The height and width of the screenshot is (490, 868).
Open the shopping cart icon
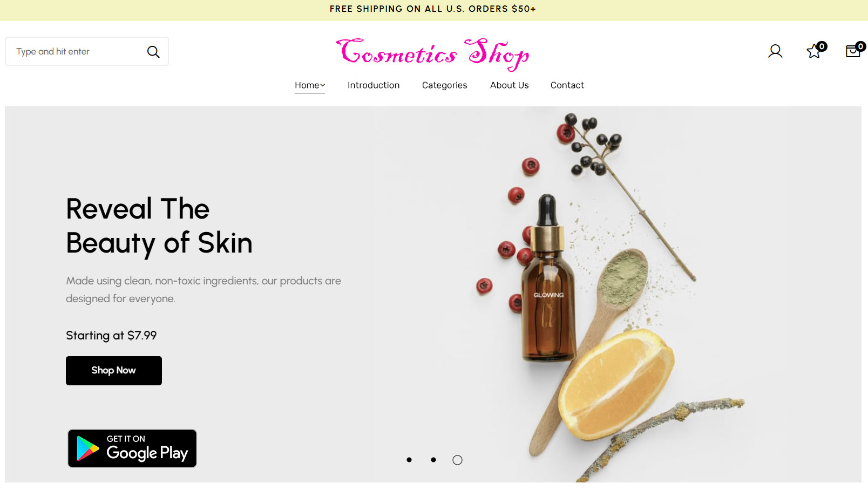(853, 51)
